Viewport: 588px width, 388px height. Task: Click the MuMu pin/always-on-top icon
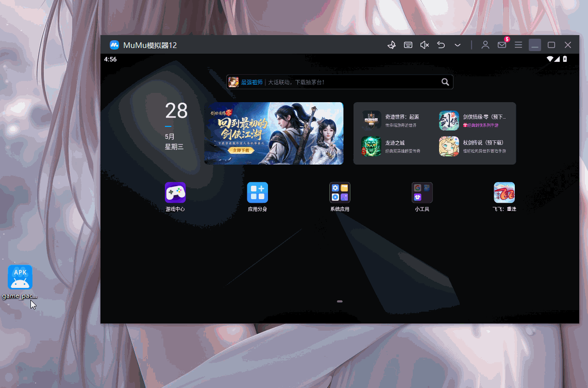(x=392, y=45)
